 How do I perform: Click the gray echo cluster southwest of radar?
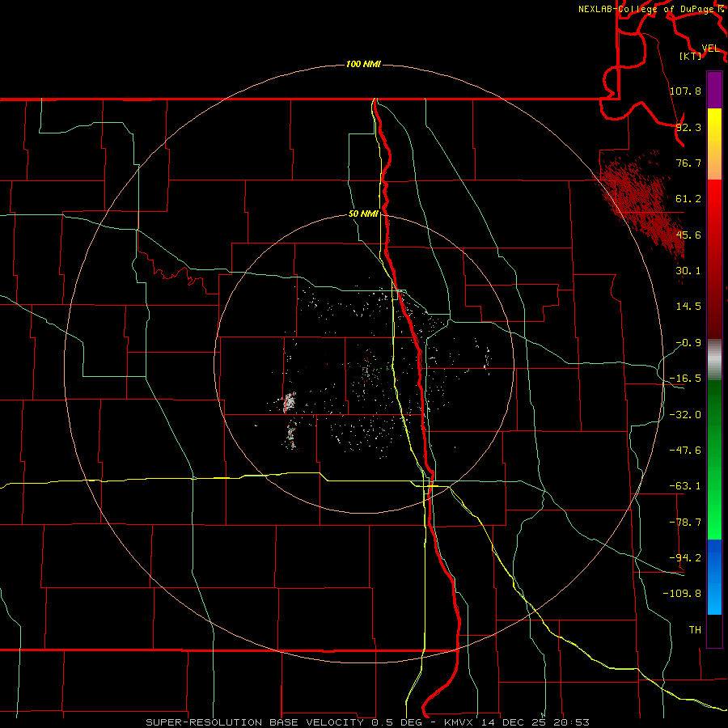click(x=290, y=402)
